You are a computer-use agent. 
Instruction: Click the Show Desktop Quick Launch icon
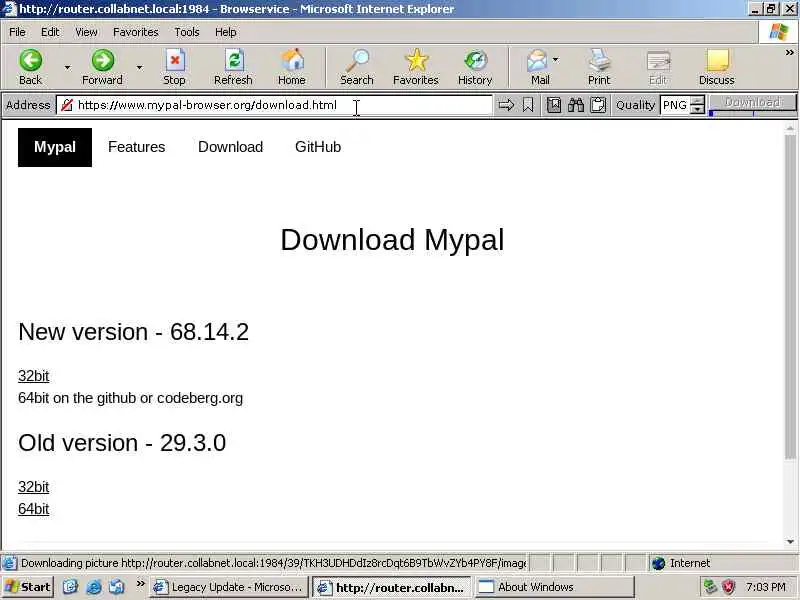(x=70, y=587)
